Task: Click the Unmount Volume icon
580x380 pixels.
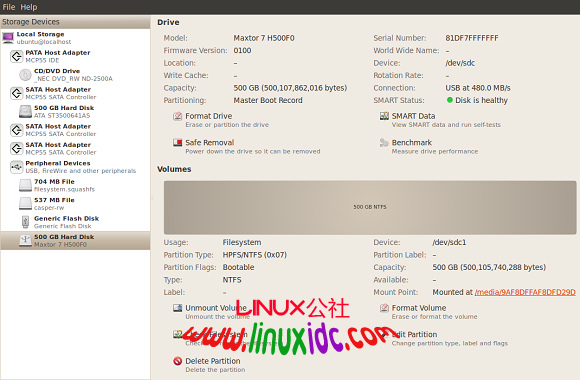Action: 178,308
